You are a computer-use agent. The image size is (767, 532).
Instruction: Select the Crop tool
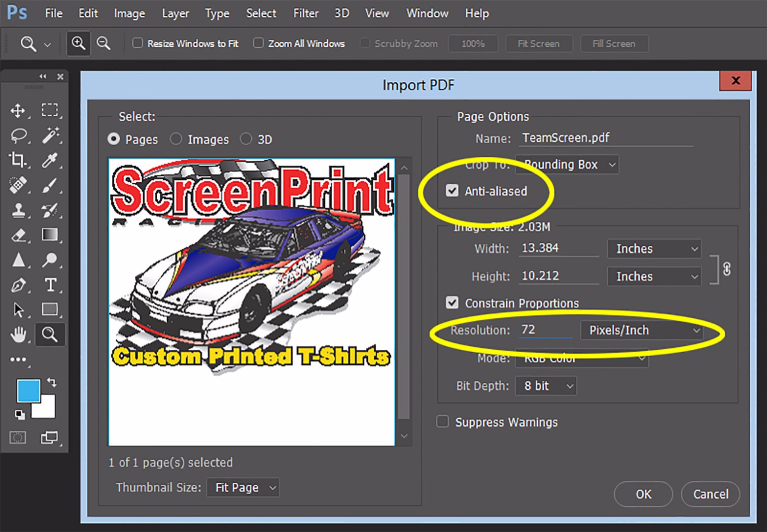[x=18, y=160]
